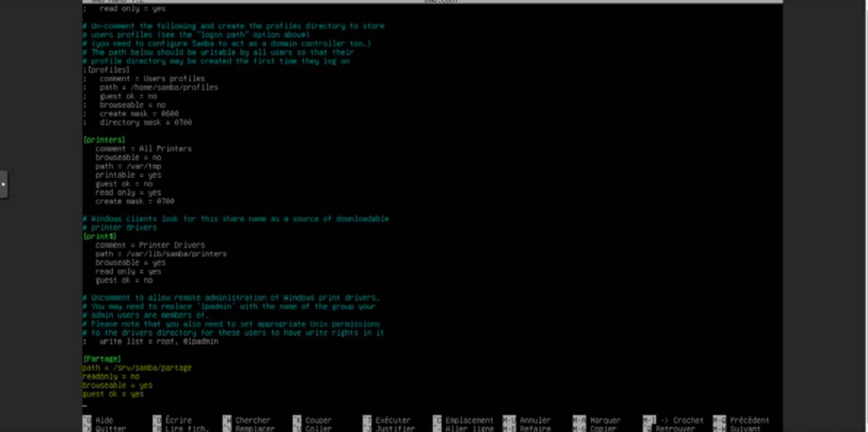The image size is (868, 432).
Task: Click the 'directory mask = 0700' line
Action: tap(146, 122)
